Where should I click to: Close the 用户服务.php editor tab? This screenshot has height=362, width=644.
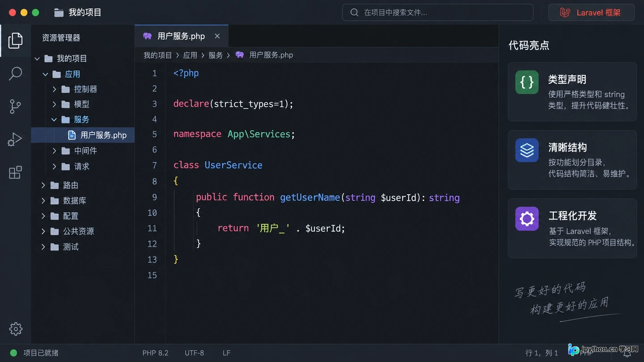tap(217, 36)
